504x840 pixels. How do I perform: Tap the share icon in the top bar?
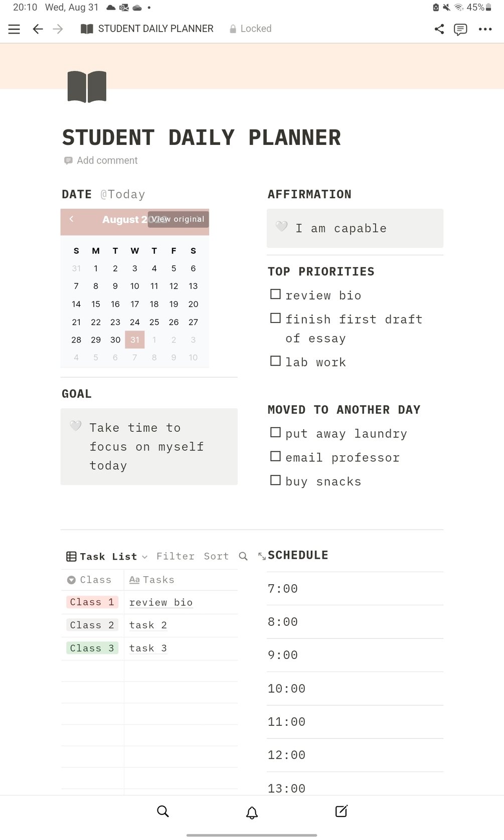(439, 29)
